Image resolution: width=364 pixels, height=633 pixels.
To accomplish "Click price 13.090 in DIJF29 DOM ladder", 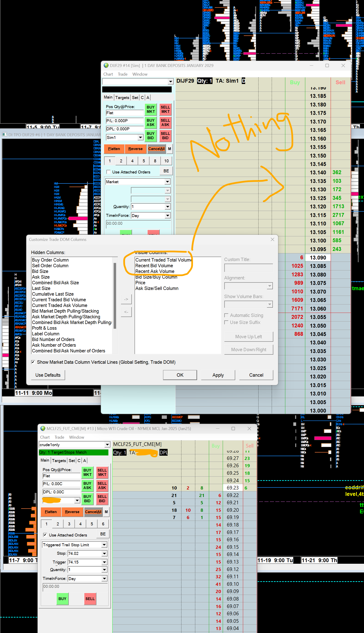I will pos(318,258).
